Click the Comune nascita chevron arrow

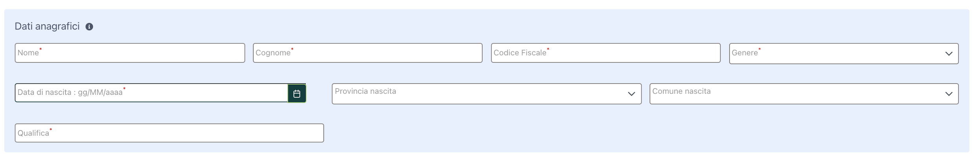tap(949, 94)
